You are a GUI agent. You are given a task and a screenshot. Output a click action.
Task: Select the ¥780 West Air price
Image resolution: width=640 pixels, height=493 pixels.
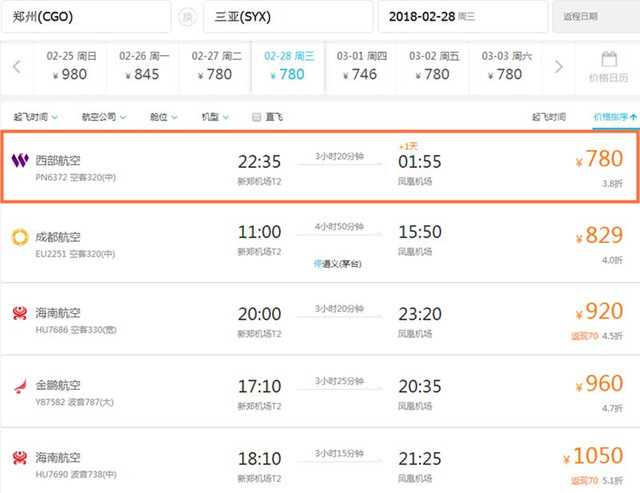click(599, 159)
